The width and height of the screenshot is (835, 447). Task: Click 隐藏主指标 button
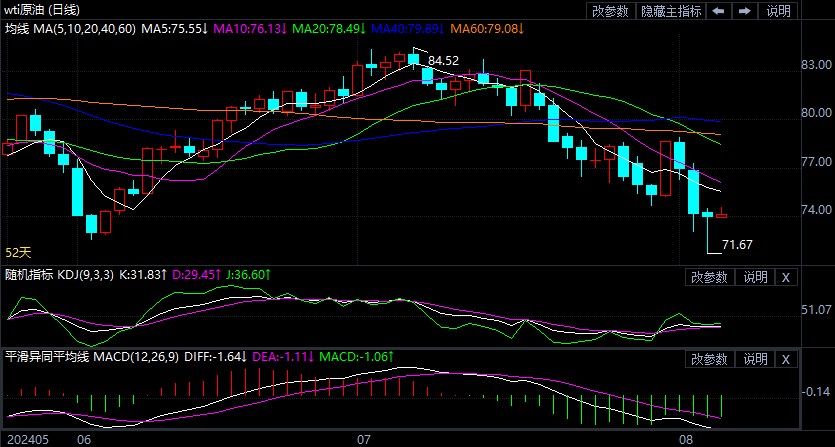[x=671, y=11]
